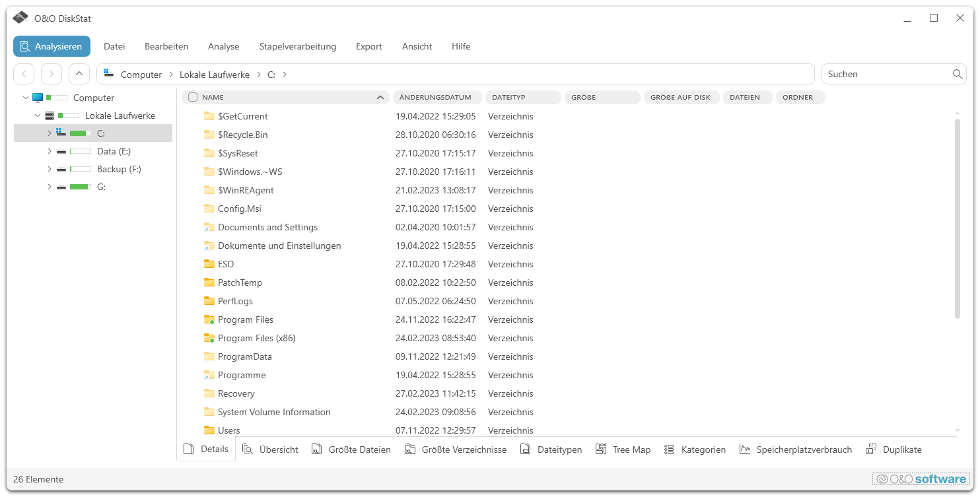Go up one level with the up arrow
The width and height of the screenshot is (980, 497).
[79, 74]
